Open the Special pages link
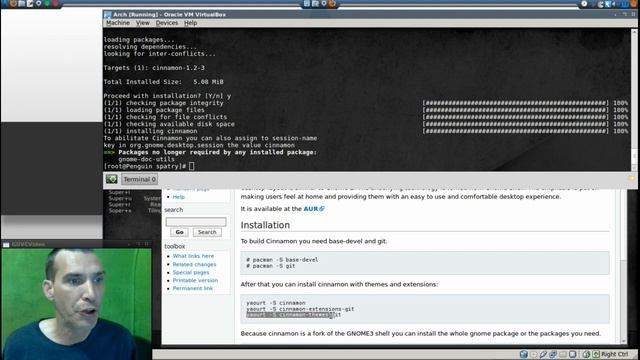 (191, 272)
